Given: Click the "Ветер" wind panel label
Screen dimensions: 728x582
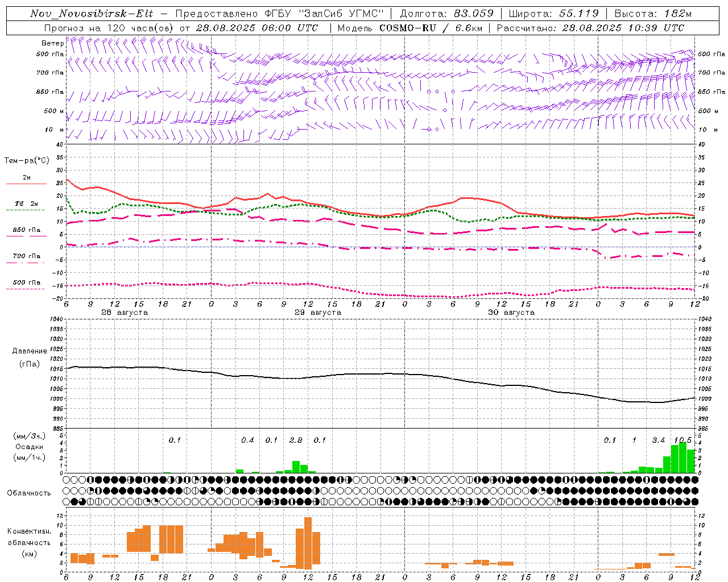Looking at the screenshot, I should coord(52,43).
